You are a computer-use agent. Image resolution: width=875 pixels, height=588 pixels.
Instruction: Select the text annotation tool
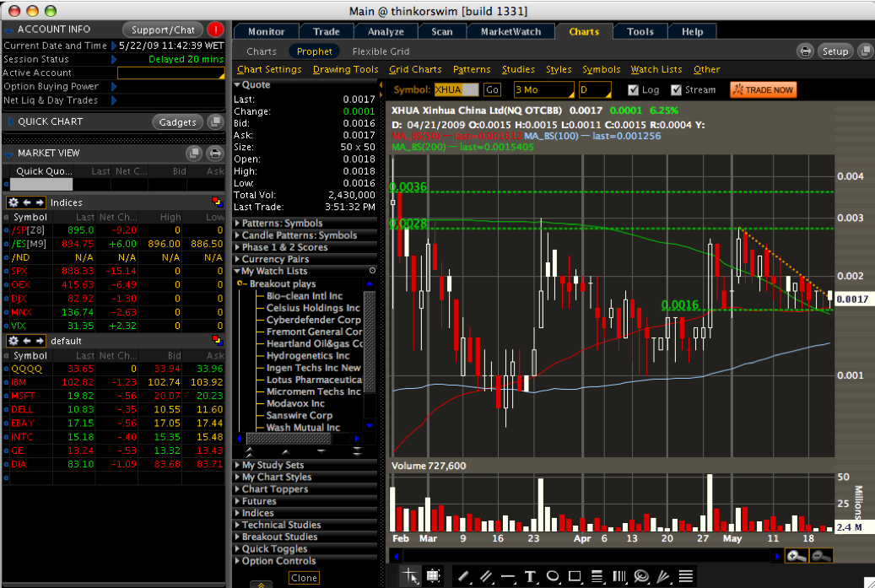coord(530,576)
